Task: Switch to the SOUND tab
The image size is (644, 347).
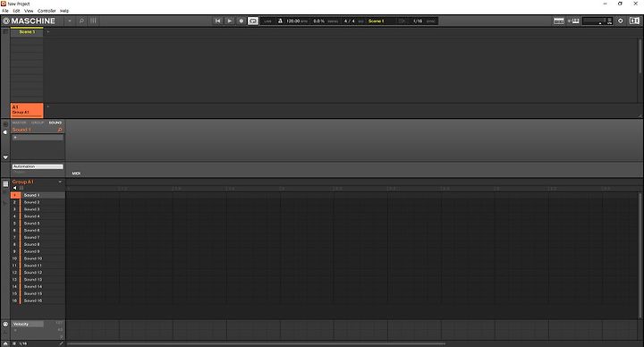Action: (55, 123)
